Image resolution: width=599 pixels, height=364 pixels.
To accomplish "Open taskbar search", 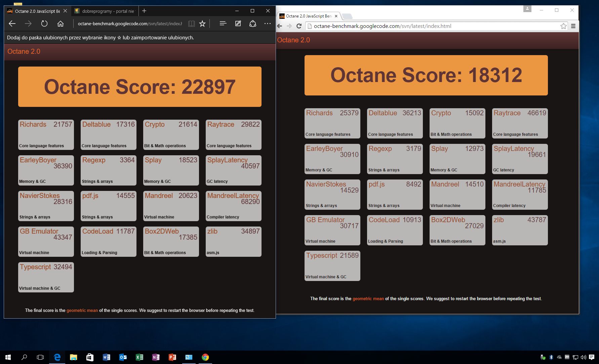I will [24, 357].
